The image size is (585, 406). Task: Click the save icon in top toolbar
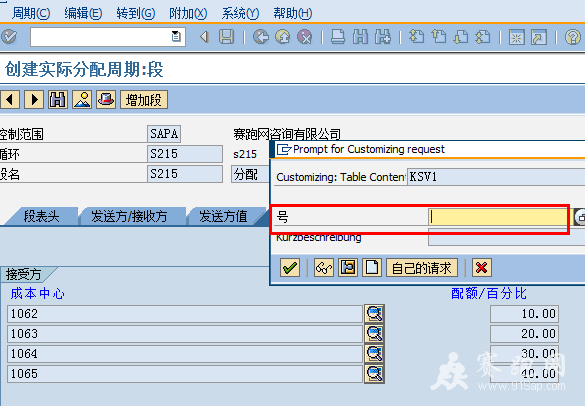[226, 37]
